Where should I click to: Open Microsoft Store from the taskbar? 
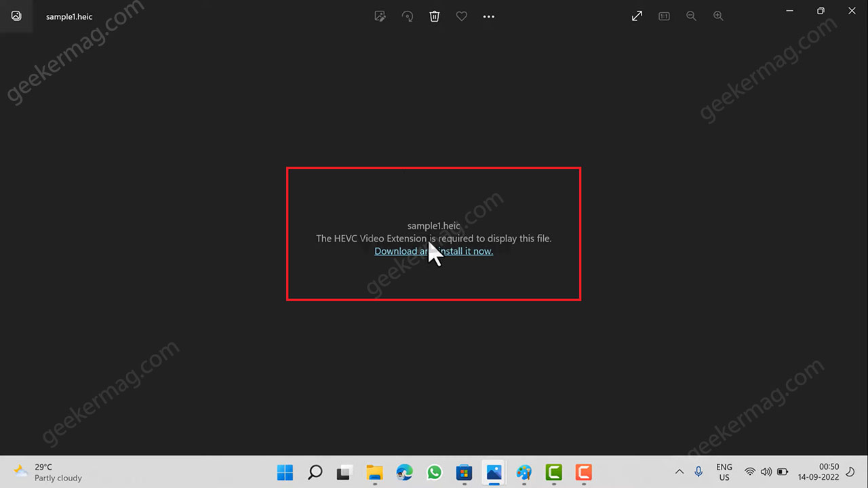point(465,472)
